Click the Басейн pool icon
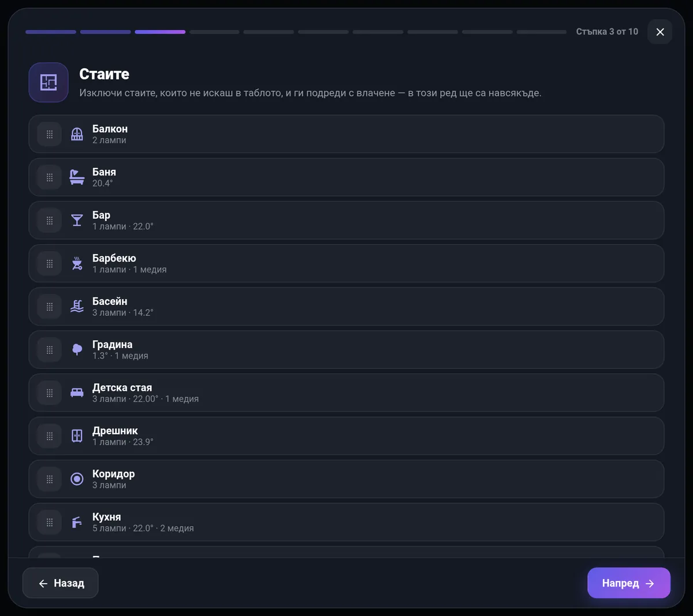This screenshot has height=616, width=693. tap(77, 307)
